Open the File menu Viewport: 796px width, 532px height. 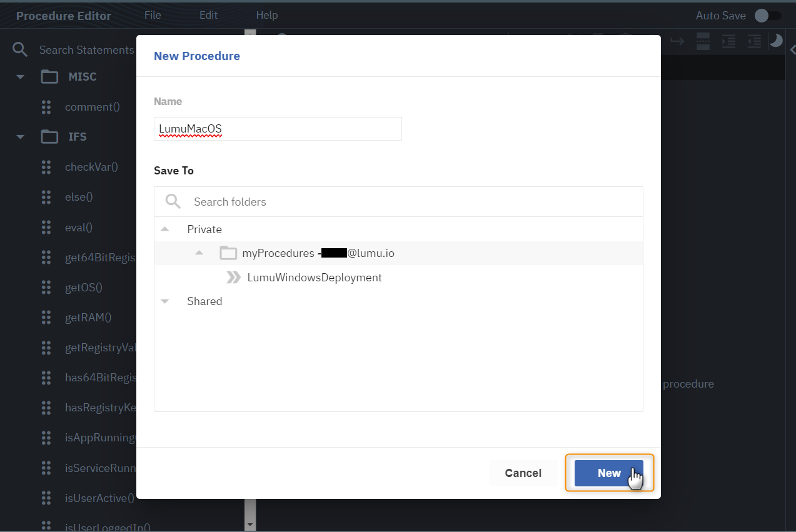coord(152,15)
